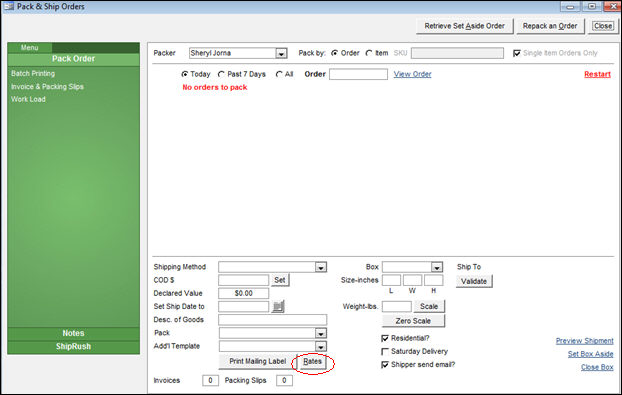
Task: Click the Print Mailing Label button
Action: (x=257, y=361)
